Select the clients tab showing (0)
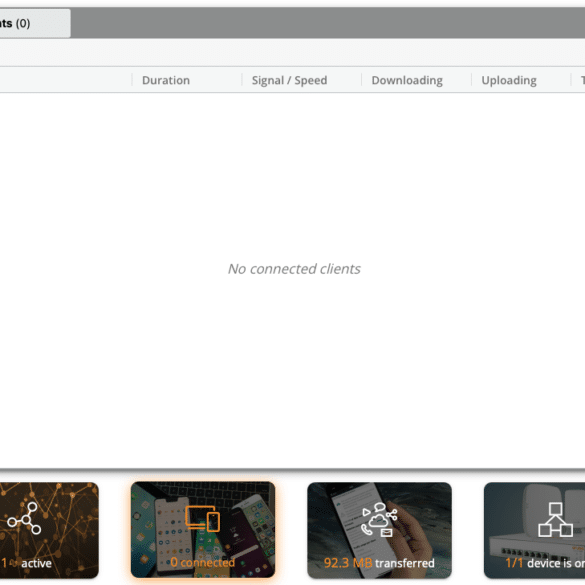Screen dimensions: 585x585 tap(34, 23)
